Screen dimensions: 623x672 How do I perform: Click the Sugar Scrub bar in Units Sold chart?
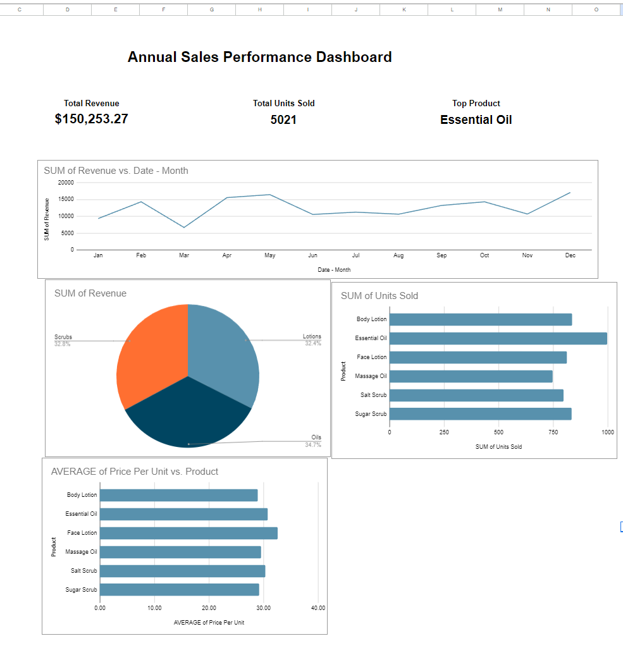480,414
